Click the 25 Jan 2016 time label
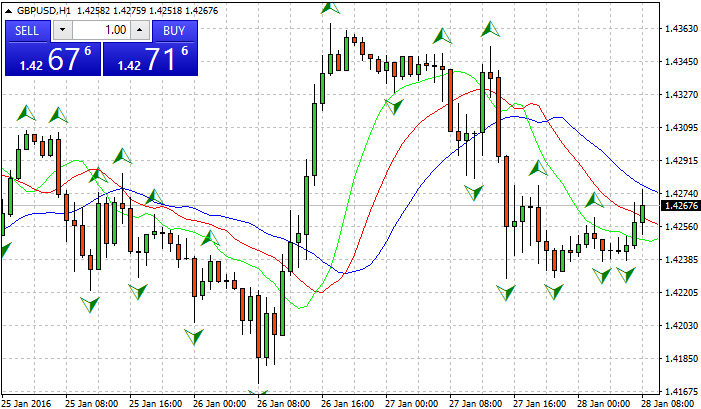This screenshot has width=701, height=409. pyautogui.click(x=26, y=404)
